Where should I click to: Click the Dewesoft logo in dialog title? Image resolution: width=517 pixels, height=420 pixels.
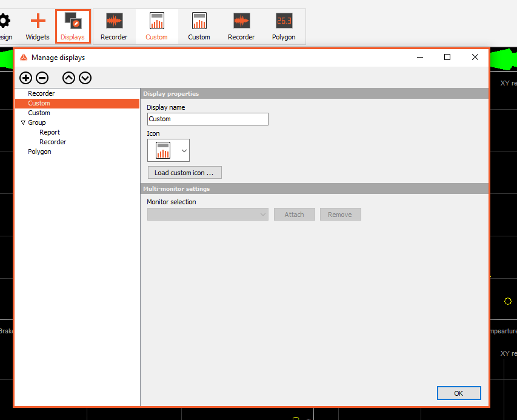pyautogui.click(x=24, y=58)
